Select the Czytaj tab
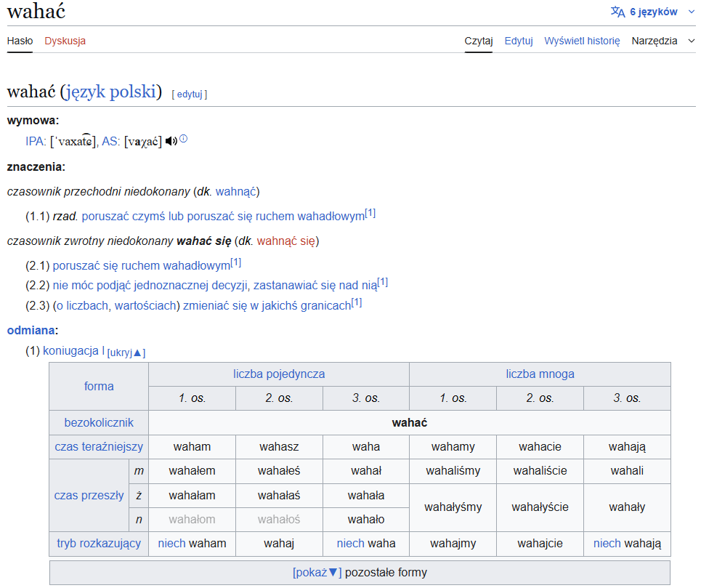The width and height of the screenshot is (701, 588). pos(479,41)
